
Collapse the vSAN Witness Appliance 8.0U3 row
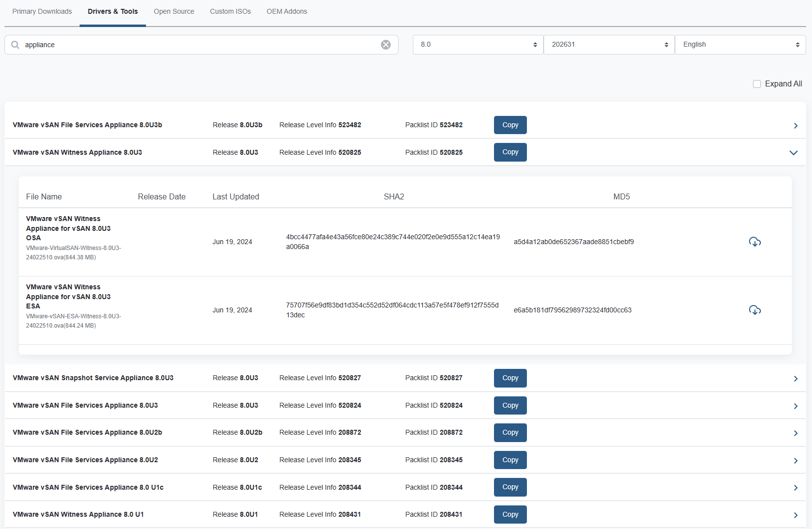[x=793, y=153]
